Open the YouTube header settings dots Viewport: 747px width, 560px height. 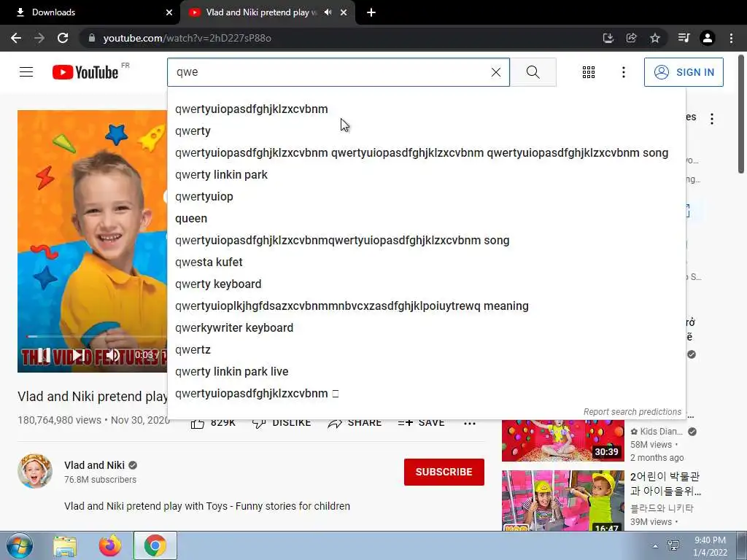tap(623, 72)
